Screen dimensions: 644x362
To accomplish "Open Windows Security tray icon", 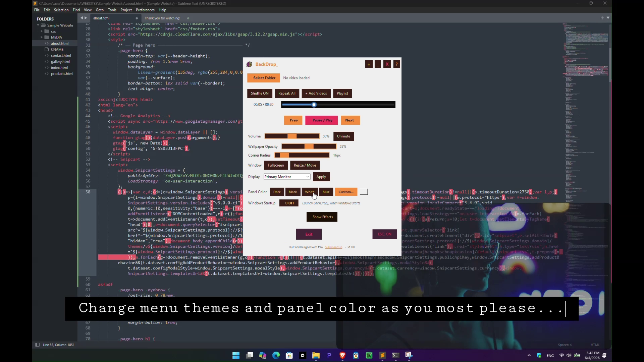I will click(539, 355).
